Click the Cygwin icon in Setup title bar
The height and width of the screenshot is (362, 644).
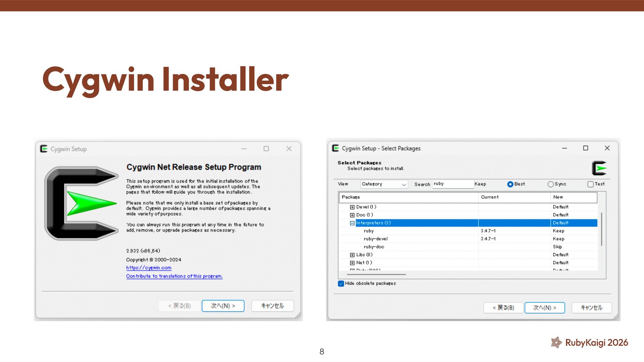[x=44, y=149]
